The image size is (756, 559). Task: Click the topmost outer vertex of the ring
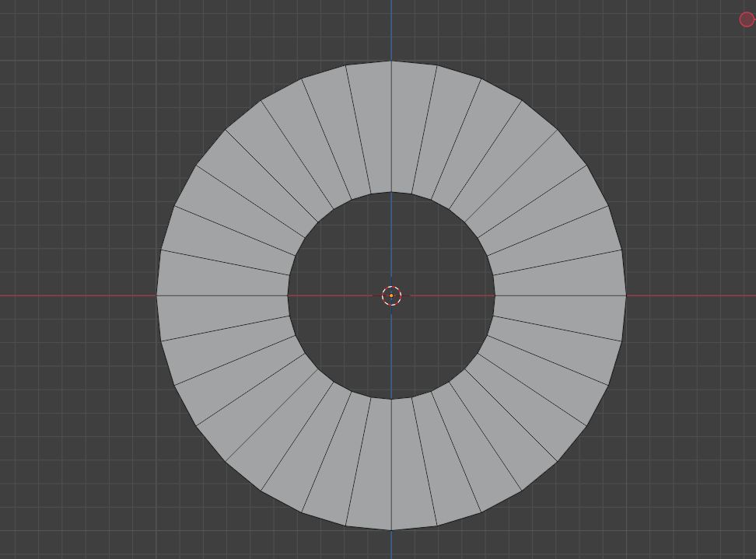(x=391, y=61)
